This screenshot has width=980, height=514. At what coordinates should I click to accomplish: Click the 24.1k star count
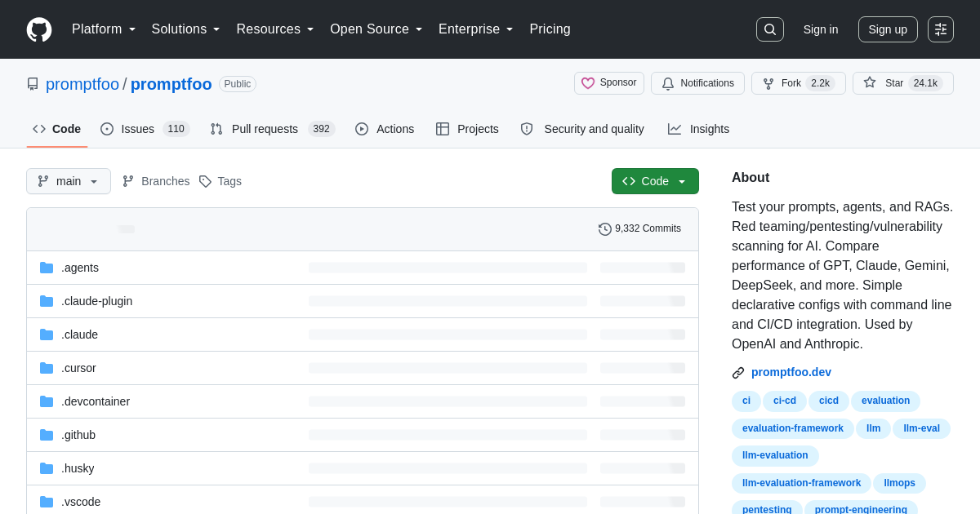pyautogui.click(x=925, y=83)
